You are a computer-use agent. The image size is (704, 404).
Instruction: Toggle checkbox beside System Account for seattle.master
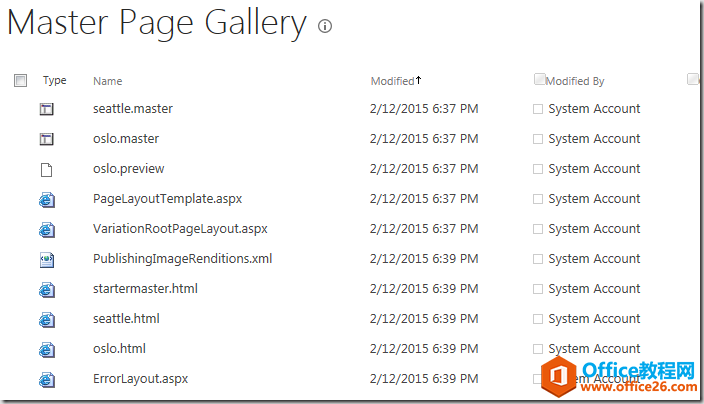(x=538, y=109)
